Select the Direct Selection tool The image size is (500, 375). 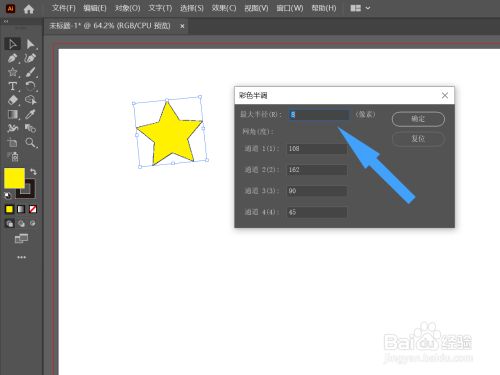pos(30,44)
